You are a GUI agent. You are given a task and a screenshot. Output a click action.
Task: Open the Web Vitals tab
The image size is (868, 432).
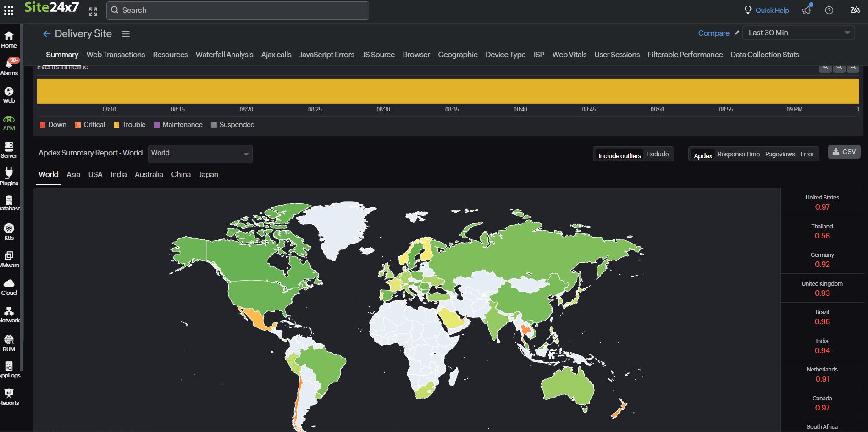pos(569,55)
